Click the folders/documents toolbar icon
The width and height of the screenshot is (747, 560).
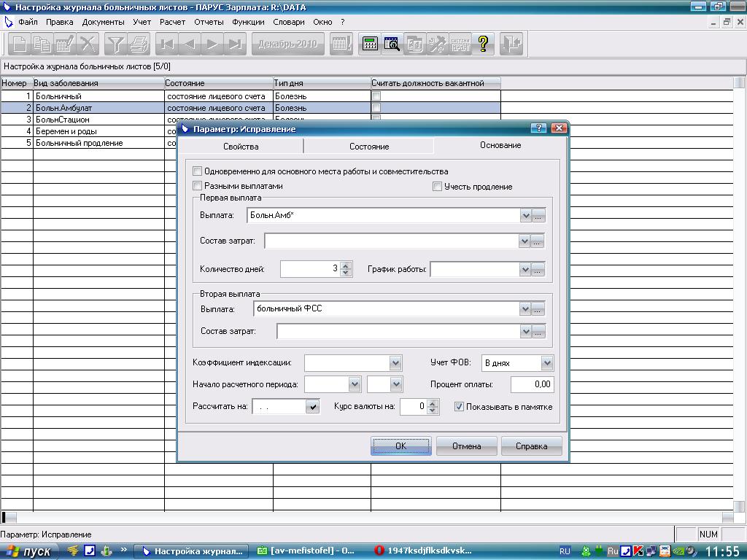pyautogui.click(x=414, y=44)
